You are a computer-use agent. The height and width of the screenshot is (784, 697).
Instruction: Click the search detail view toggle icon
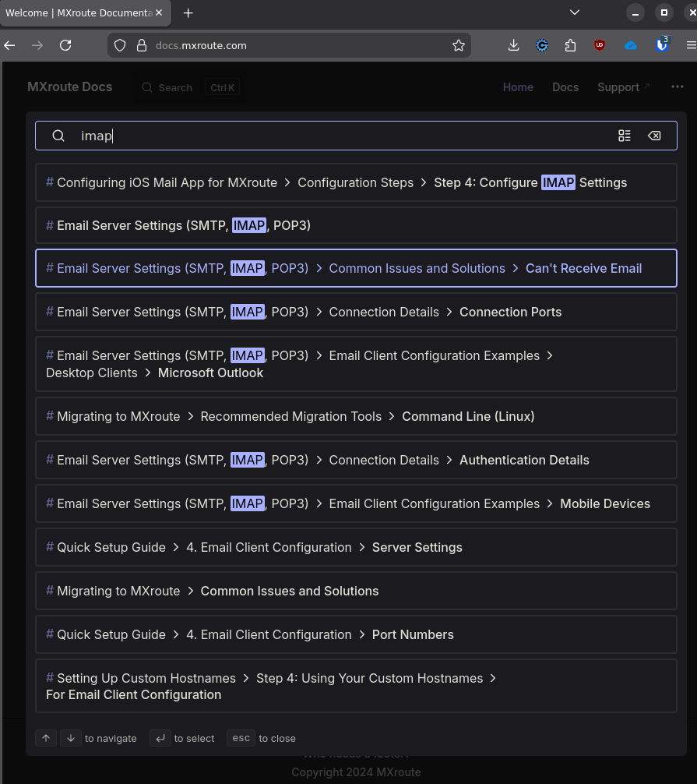click(x=624, y=136)
